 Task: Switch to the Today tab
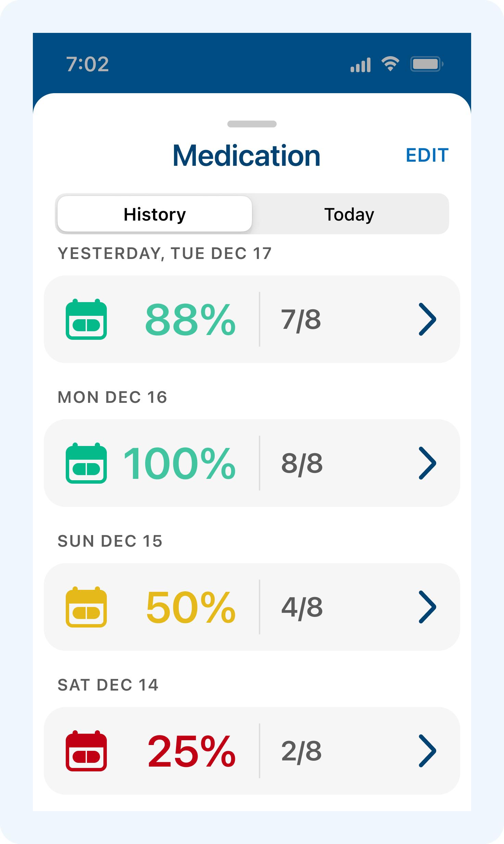349,214
